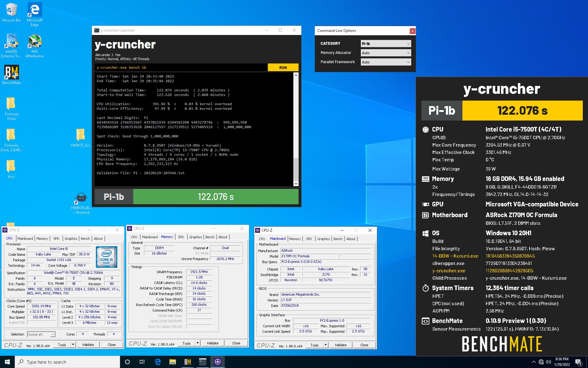Switch to Bench tab in left CPU-Z

tap(85, 239)
